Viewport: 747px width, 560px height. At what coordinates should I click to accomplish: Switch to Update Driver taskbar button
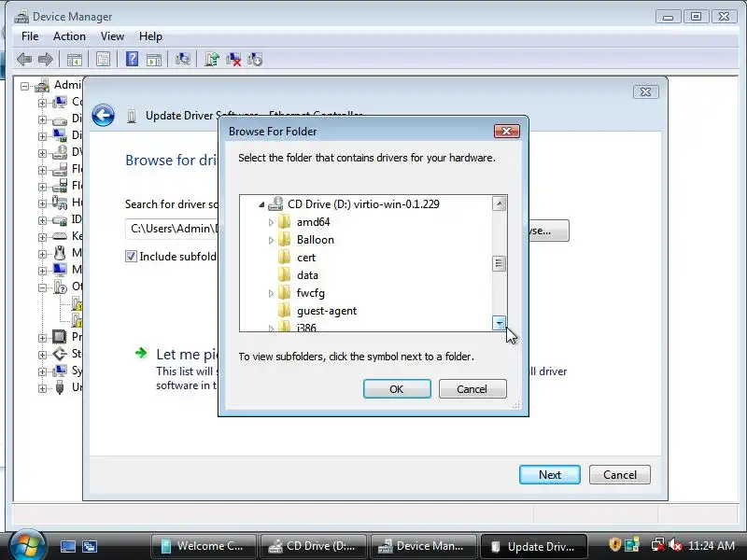(x=534, y=546)
